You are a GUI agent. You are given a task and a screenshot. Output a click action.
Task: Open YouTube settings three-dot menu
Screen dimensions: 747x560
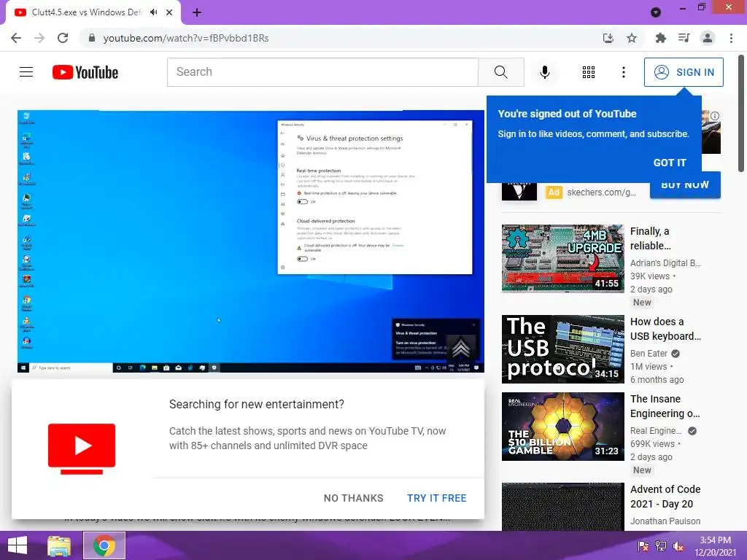coord(623,72)
